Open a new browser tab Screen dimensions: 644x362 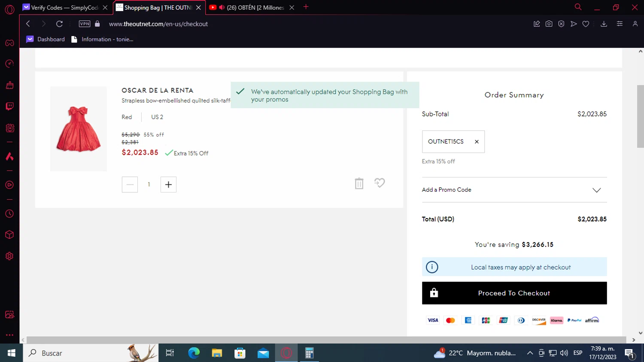306,7
